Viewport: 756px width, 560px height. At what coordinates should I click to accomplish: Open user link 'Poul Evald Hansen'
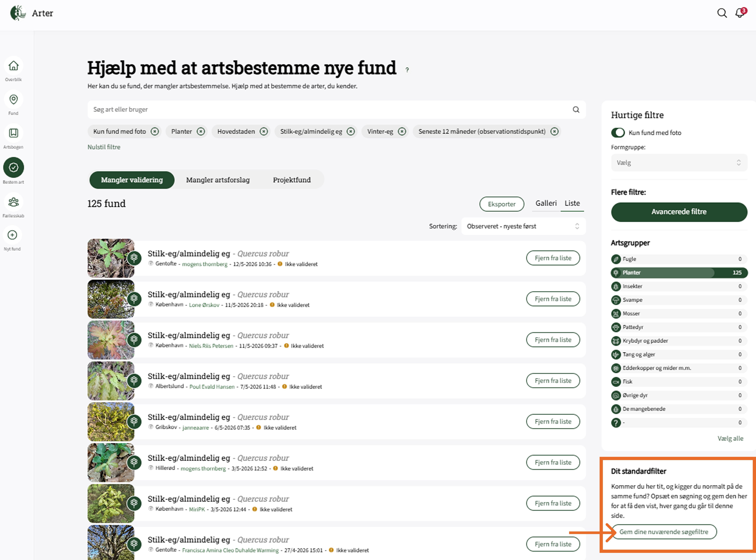[x=212, y=387]
